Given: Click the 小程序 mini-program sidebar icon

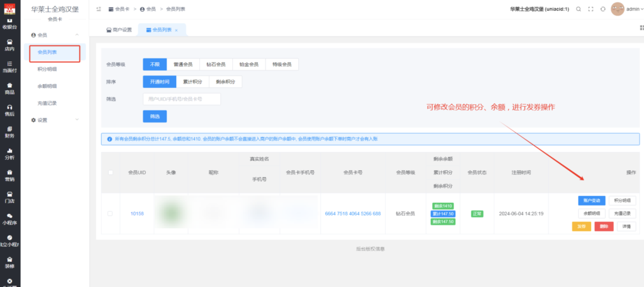Looking at the screenshot, I should tap(9, 219).
